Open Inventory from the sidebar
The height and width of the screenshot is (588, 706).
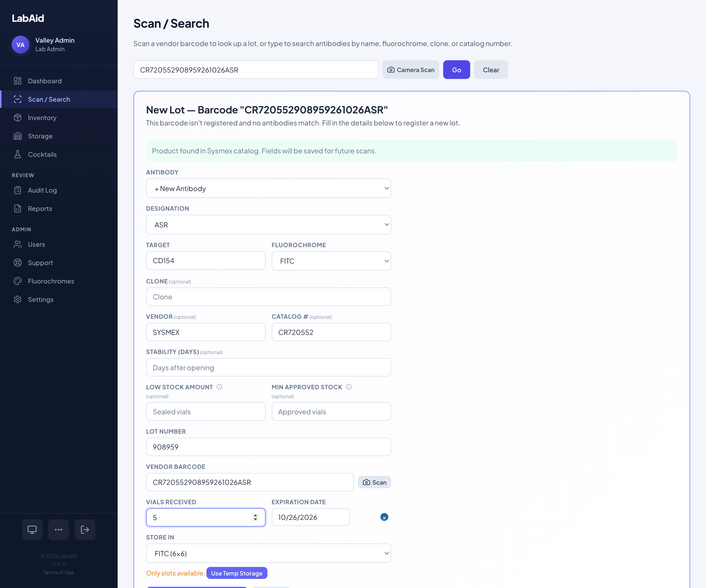pos(42,118)
